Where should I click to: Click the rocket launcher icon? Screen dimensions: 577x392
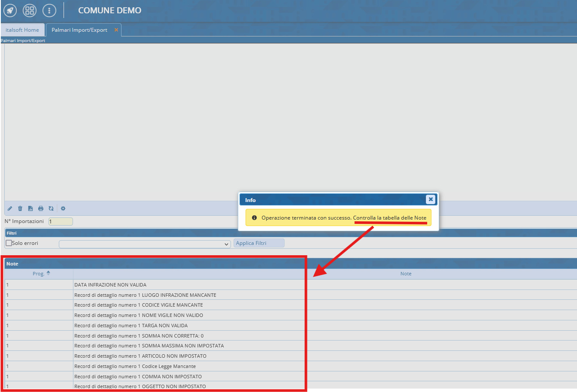(x=10, y=10)
